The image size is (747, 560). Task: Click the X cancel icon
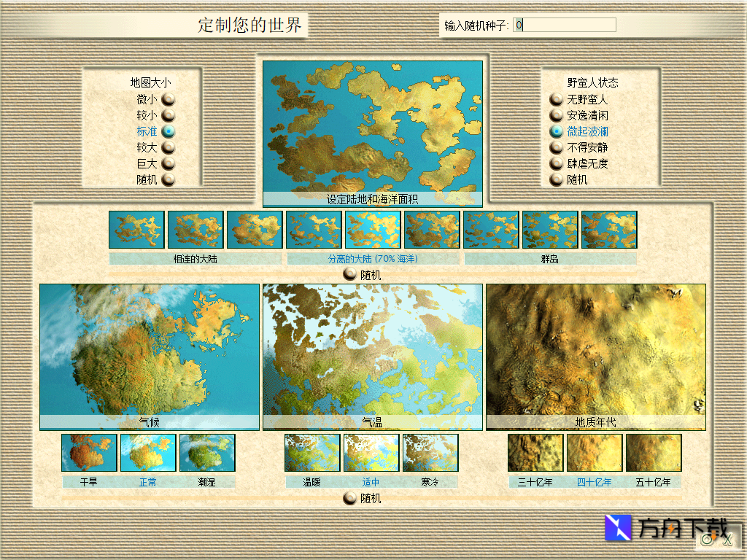coord(727,540)
